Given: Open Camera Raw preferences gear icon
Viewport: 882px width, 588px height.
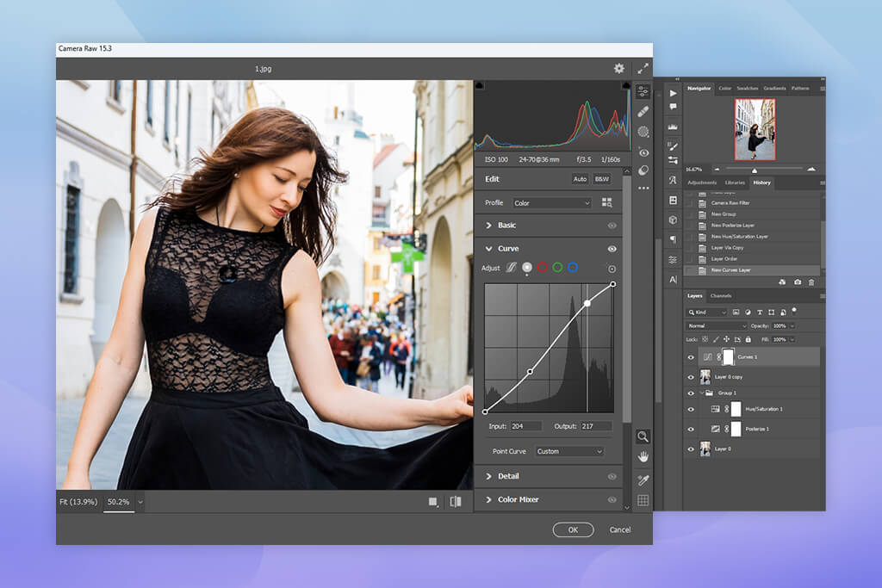Looking at the screenshot, I should [618, 69].
